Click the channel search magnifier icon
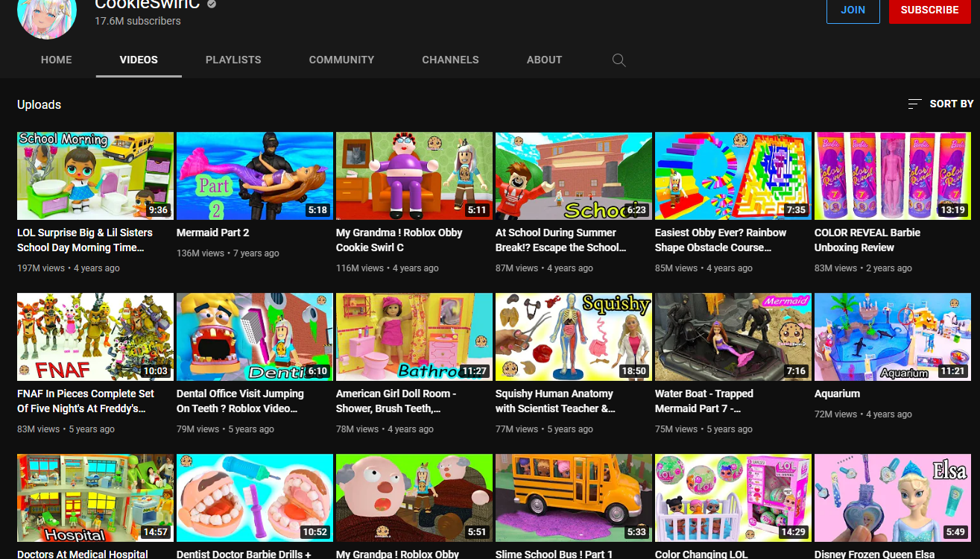The height and width of the screenshot is (559, 980). click(x=619, y=60)
